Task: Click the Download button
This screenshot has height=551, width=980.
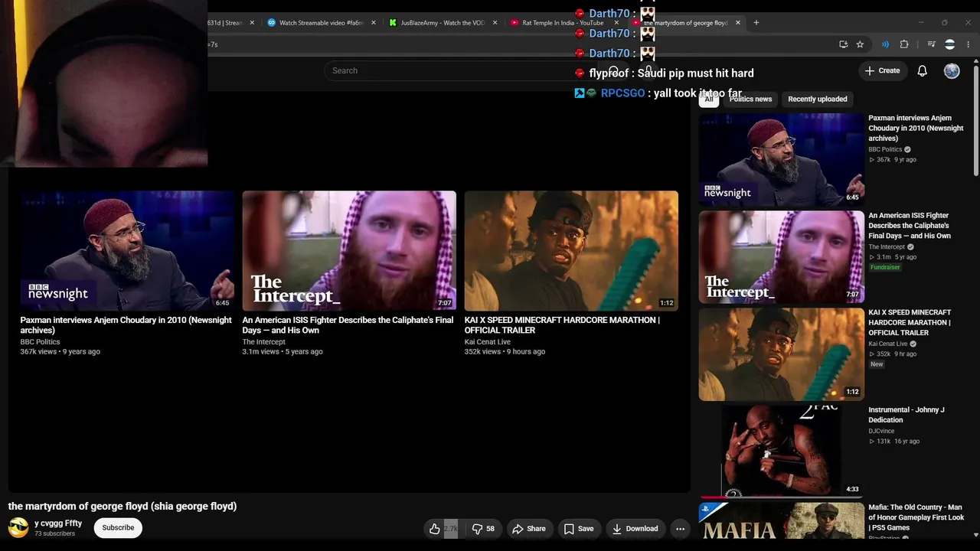Action: click(x=635, y=529)
